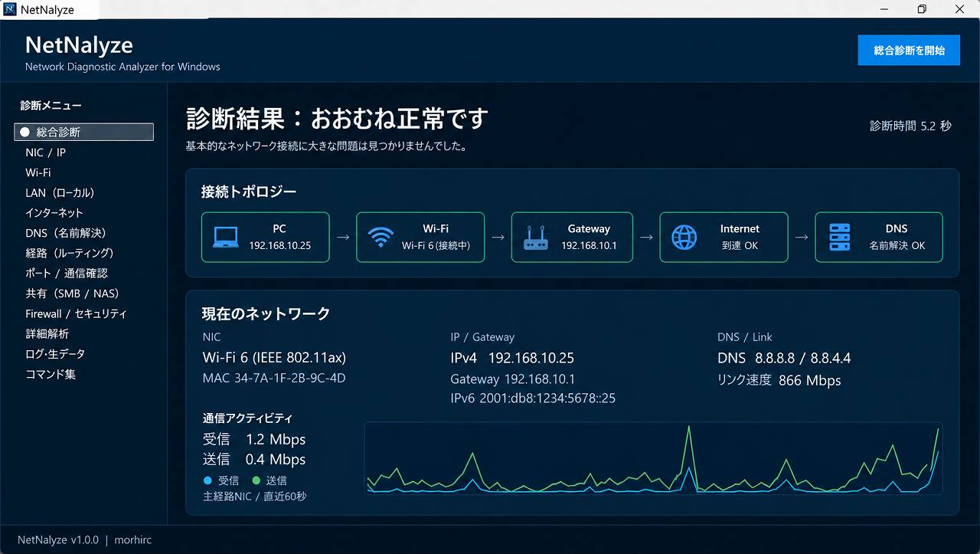Click the リンク速度 866 Mbps value

tap(779, 380)
